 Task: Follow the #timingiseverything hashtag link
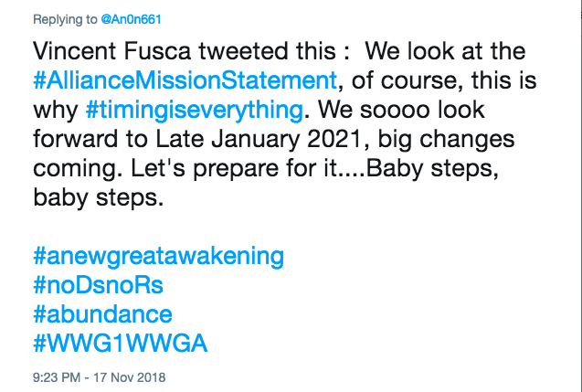click(x=195, y=111)
